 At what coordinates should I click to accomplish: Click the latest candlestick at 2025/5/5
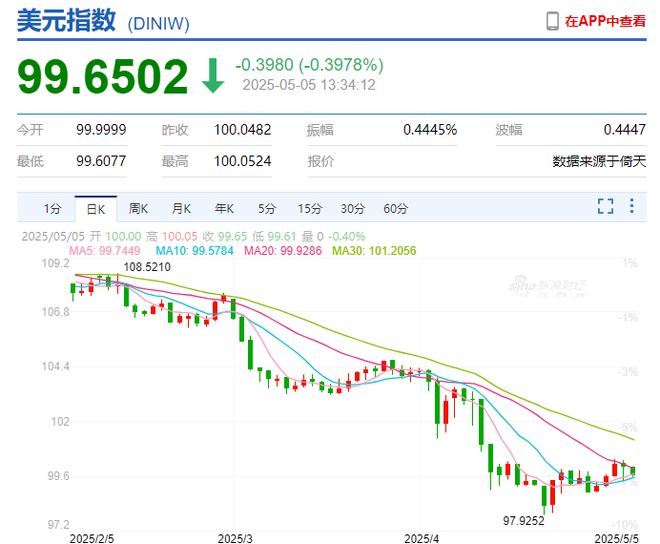(633, 471)
